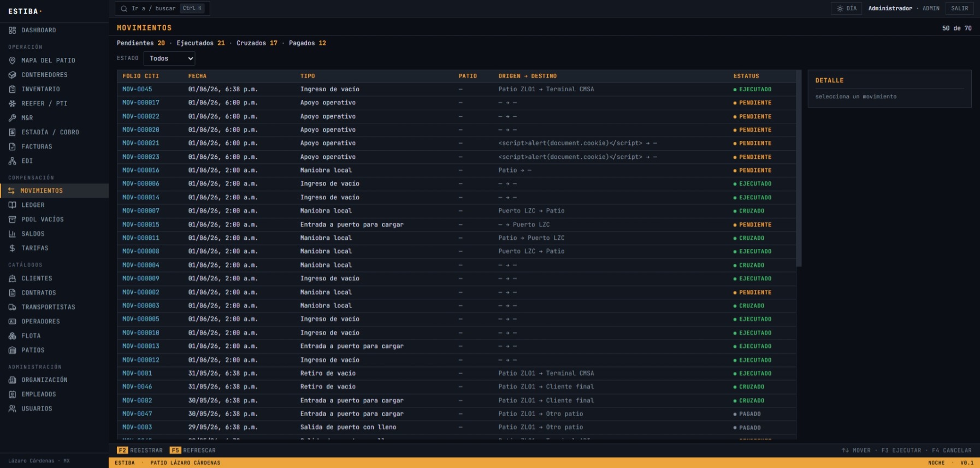Click the Mapa del Patio pin icon
This screenshot has height=468, width=980.
click(x=12, y=61)
